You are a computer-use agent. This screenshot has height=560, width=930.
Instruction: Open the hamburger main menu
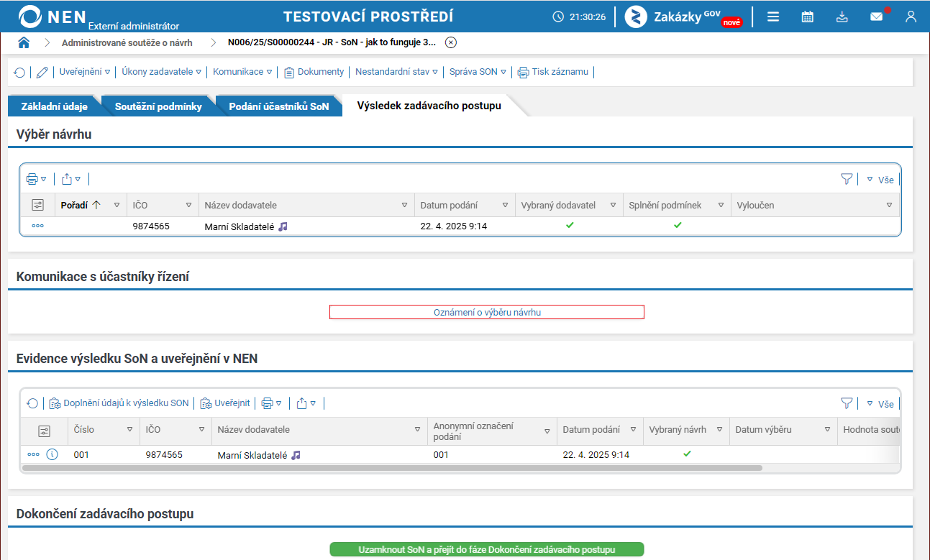tap(773, 17)
